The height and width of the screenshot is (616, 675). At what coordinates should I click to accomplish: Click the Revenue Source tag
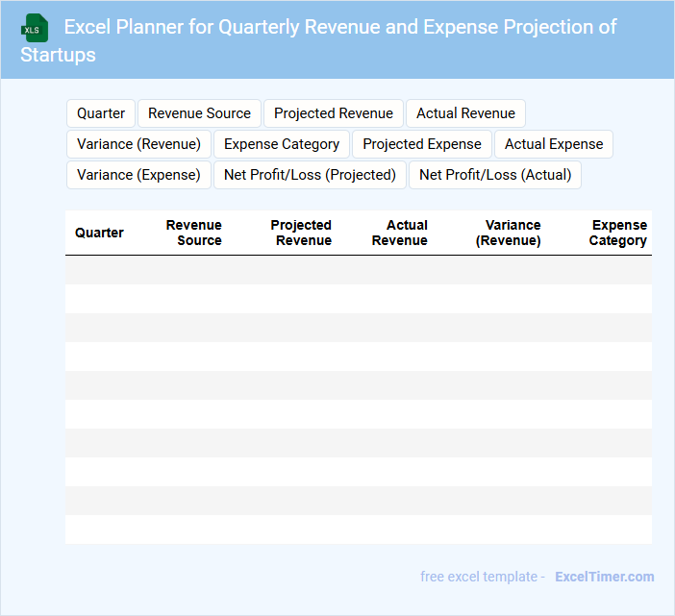coord(199,113)
